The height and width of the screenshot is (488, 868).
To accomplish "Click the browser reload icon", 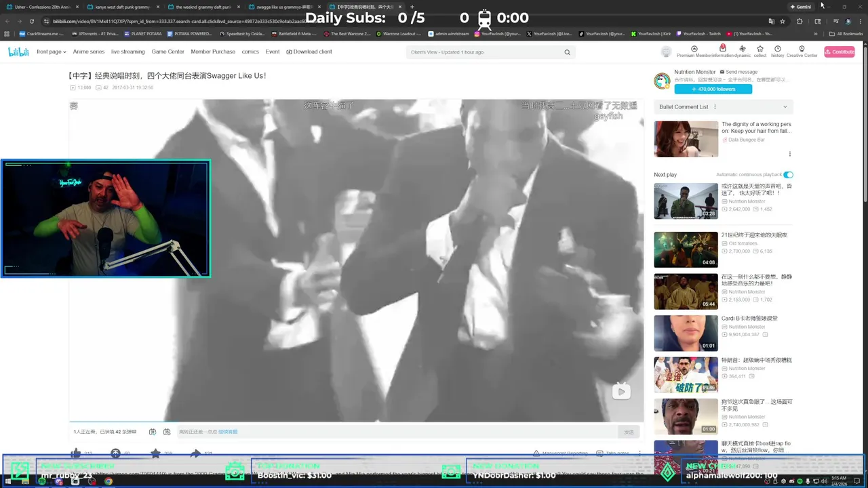I will pos(31,21).
